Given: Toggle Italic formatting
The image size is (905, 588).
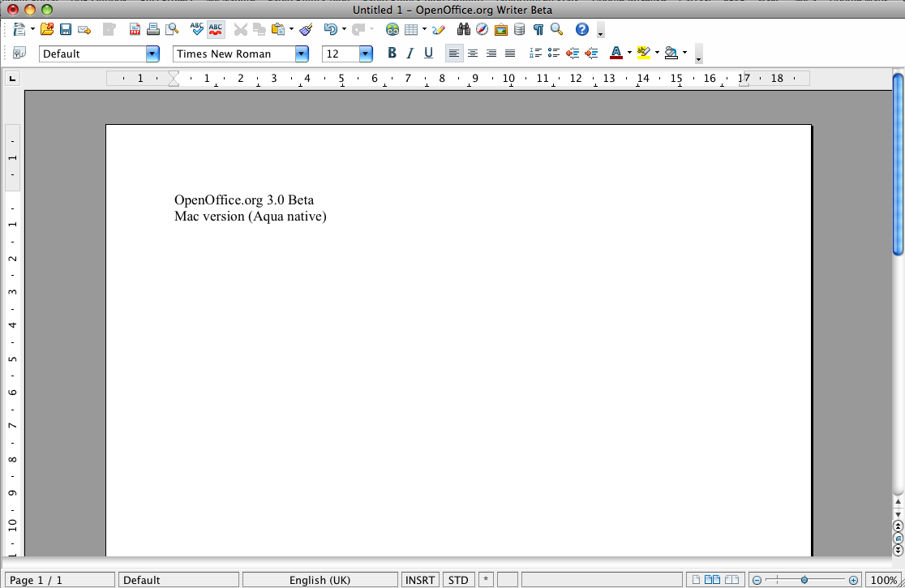Looking at the screenshot, I should coord(410,53).
